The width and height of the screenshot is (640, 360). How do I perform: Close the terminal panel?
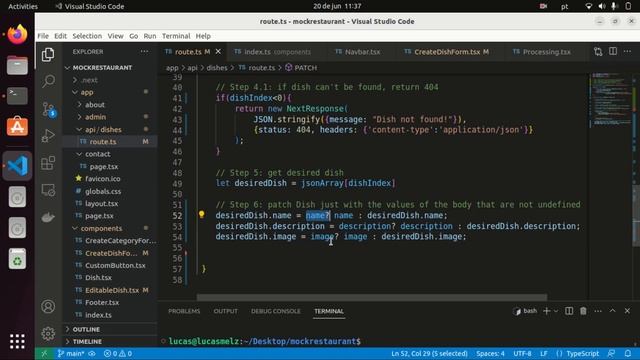point(627,311)
